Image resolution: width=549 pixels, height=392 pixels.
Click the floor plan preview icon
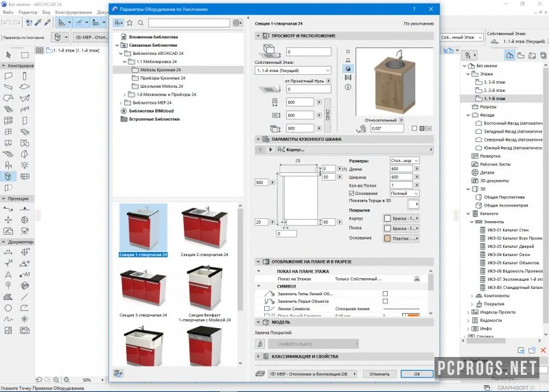[348, 51]
